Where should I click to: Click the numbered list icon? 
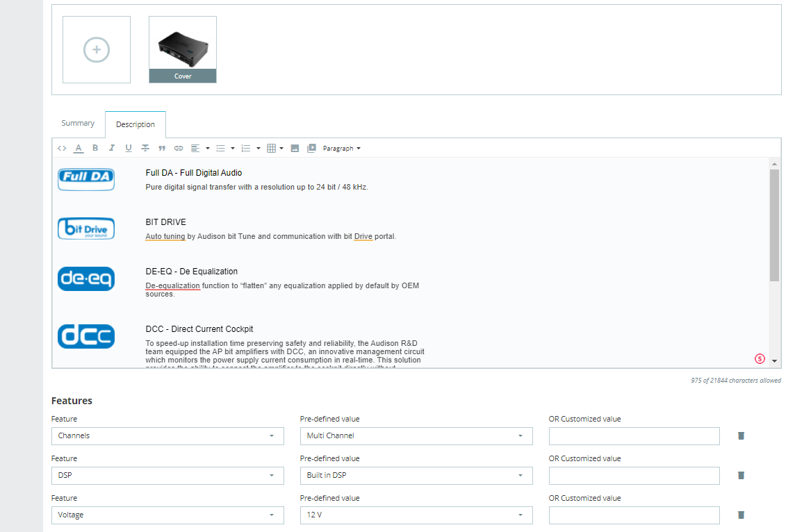[246, 149]
